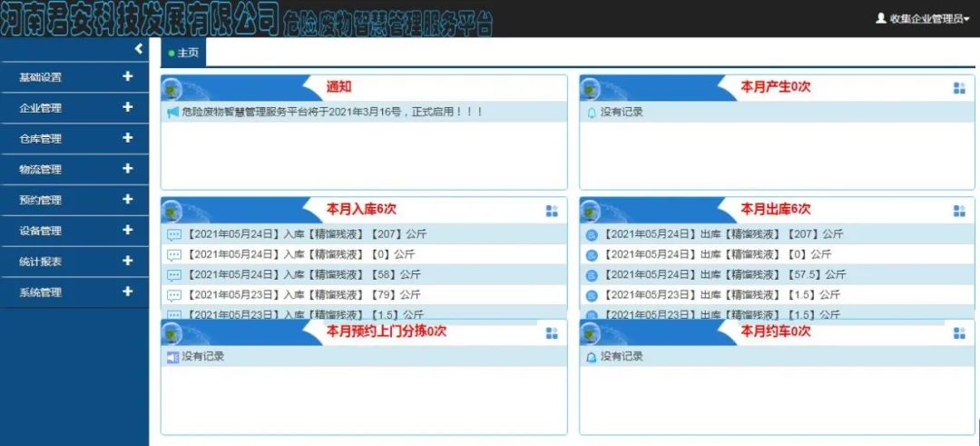Click round icon of 05月23日 出库 【1.5】公斤 row
This screenshot has height=446, width=980.
point(592,295)
